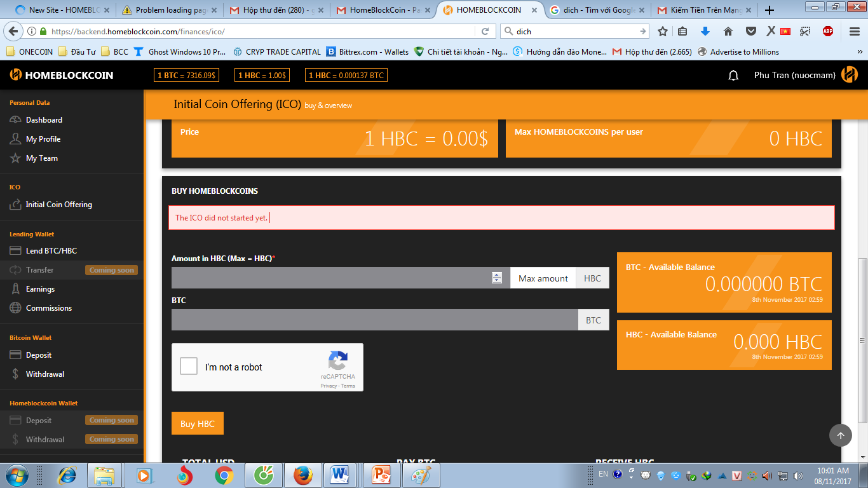
Task: Switch to the Hộp thư đến (280) tab
Action: [x=278, y=10]
